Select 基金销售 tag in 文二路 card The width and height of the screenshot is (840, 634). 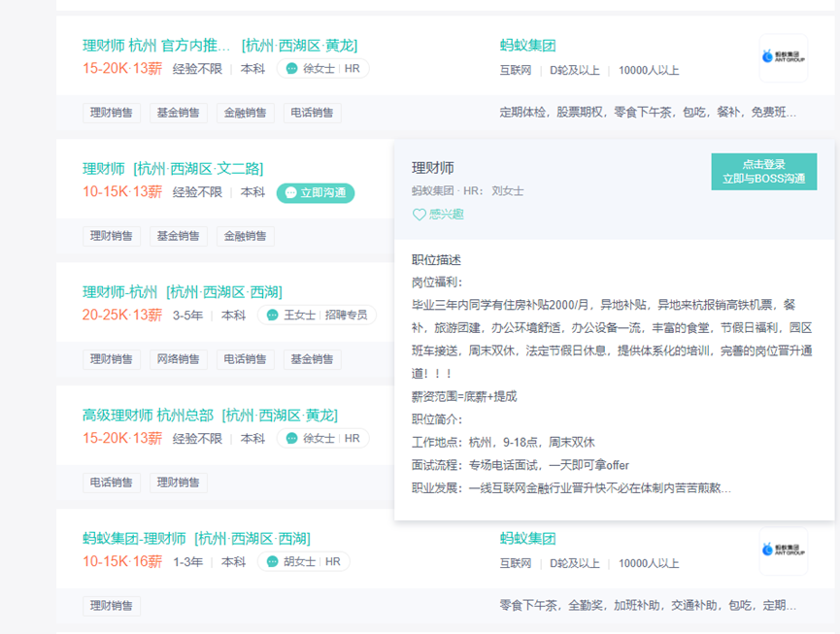coord(179,236)
